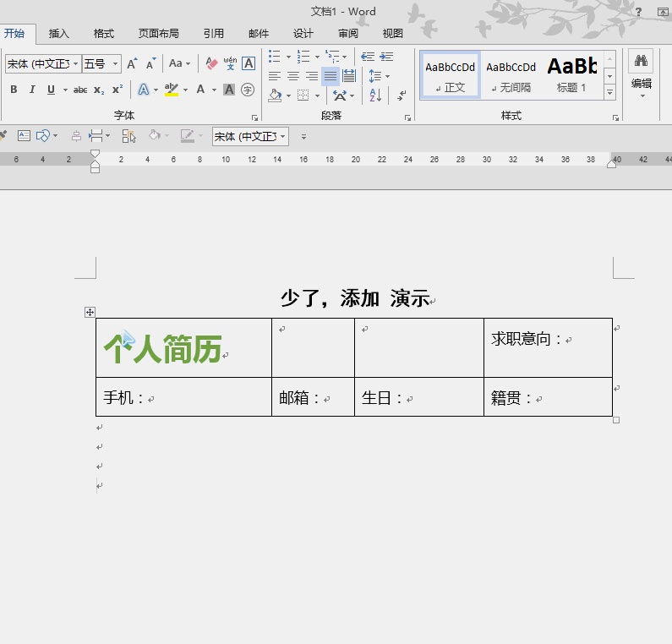Open the 视图 tab

tap(392, 34)
